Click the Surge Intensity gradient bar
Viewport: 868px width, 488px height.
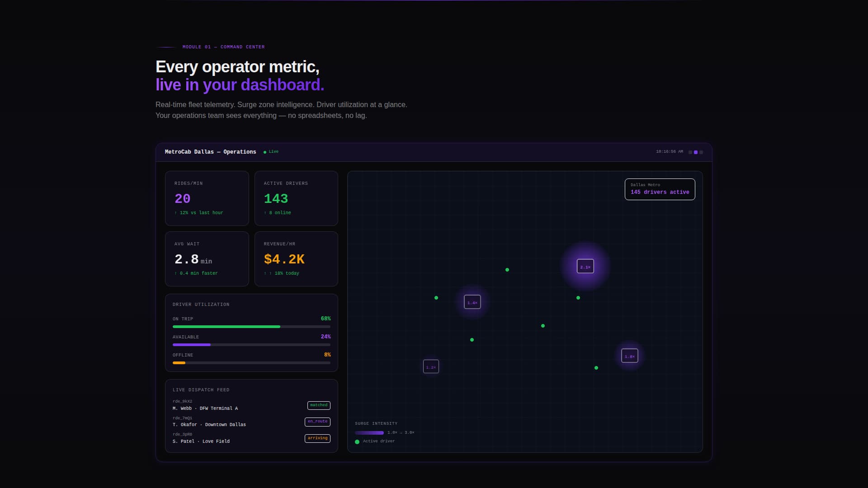[x=369, y=432]
